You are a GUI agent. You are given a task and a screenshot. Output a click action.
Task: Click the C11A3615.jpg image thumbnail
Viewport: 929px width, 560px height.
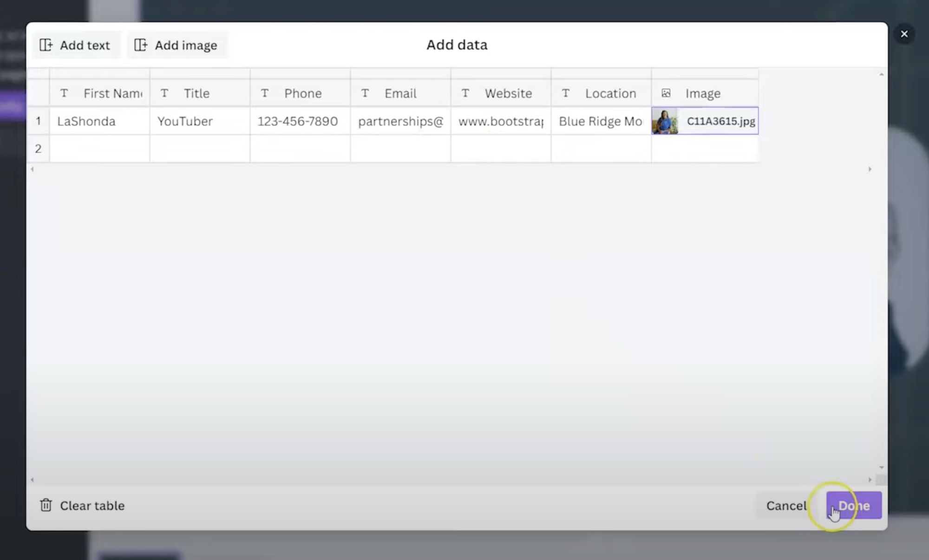[665, 121]
